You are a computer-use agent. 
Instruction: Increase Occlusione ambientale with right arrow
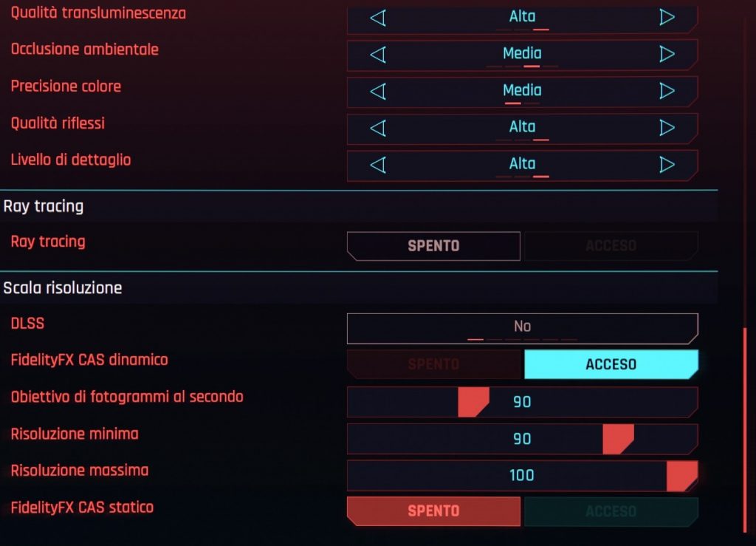[667, 54]
